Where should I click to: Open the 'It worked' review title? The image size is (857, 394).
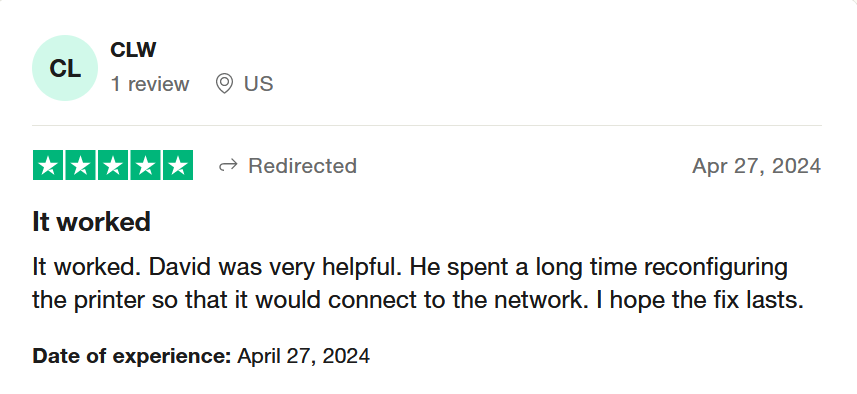point(91,222)
